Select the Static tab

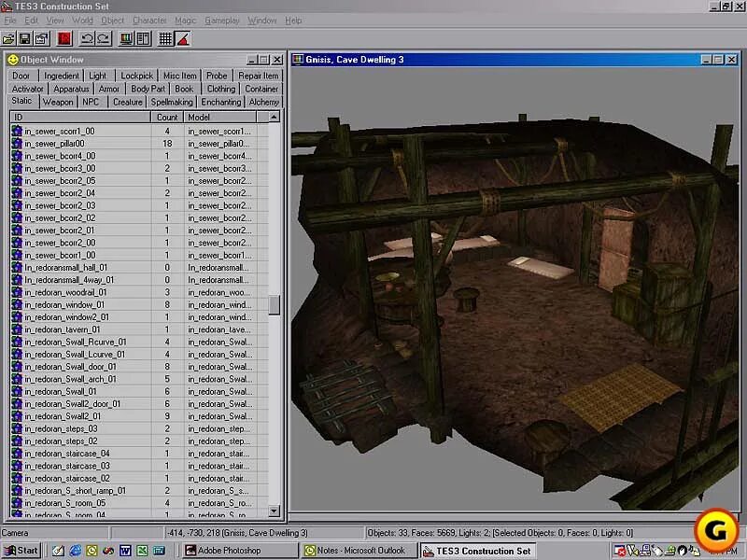pos(21,101)
